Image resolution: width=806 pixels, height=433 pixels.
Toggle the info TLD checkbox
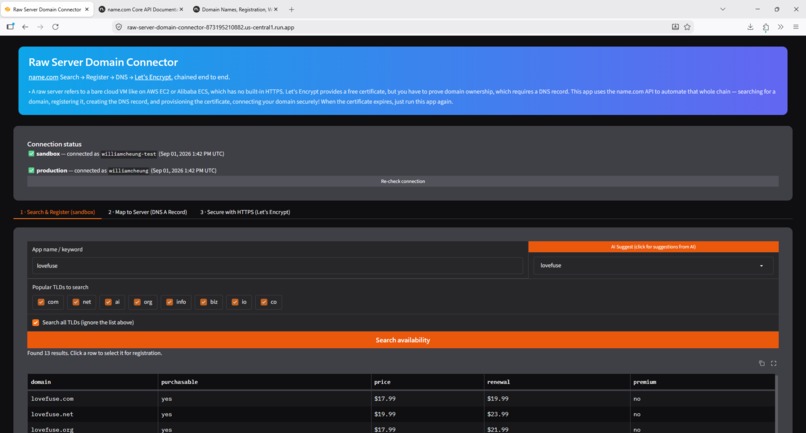click(170, 302)
